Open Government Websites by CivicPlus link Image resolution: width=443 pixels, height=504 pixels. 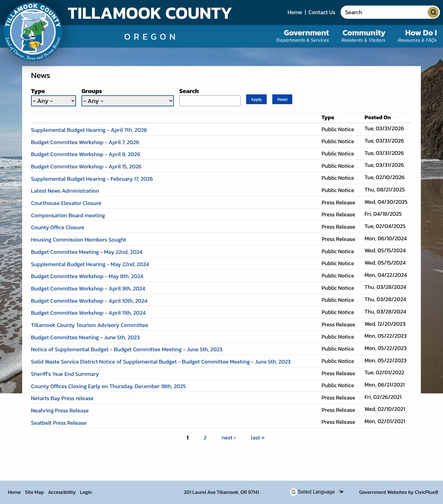(x=399, y=492)
